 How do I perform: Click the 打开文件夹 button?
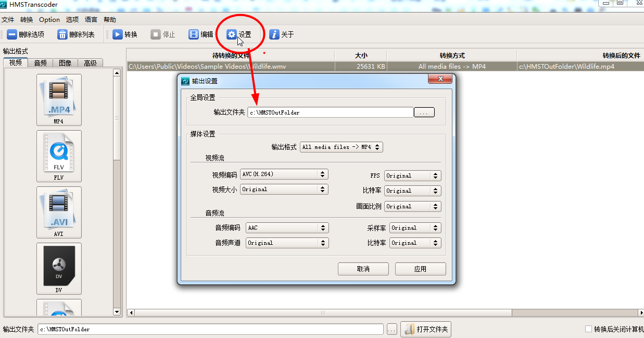(x=426, y=329)
